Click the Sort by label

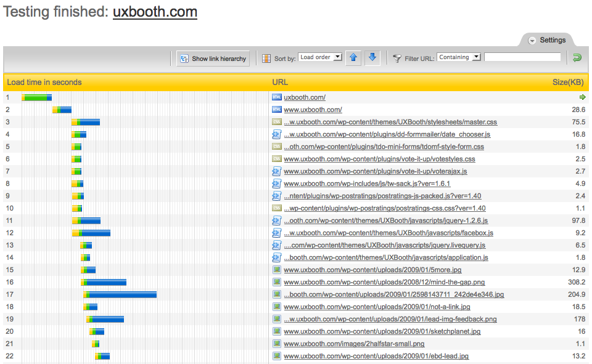[285, 59]
